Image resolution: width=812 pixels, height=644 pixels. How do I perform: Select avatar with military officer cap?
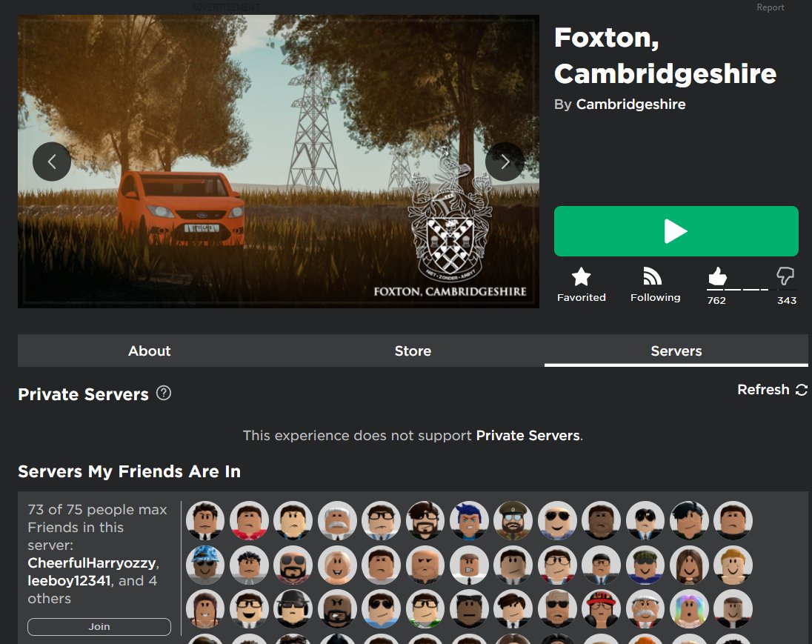pyautogui.click(x=513, y=520)
